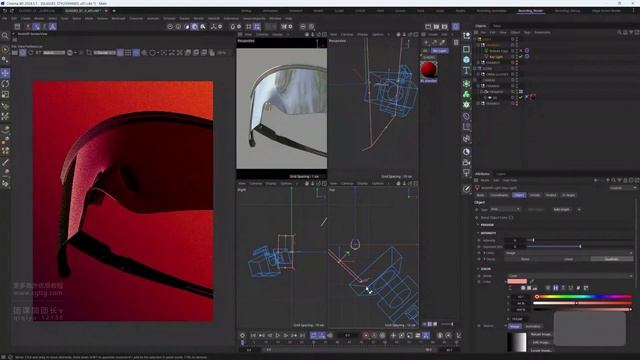Click the eyedropper color picker icon
Screen dimensions: 640x360
(531, 281)
